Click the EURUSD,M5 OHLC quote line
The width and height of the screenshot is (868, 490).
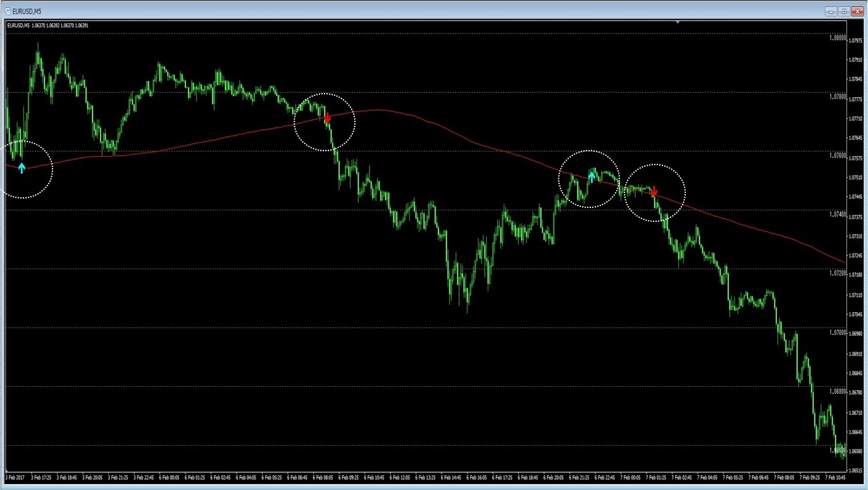(47, 25)
